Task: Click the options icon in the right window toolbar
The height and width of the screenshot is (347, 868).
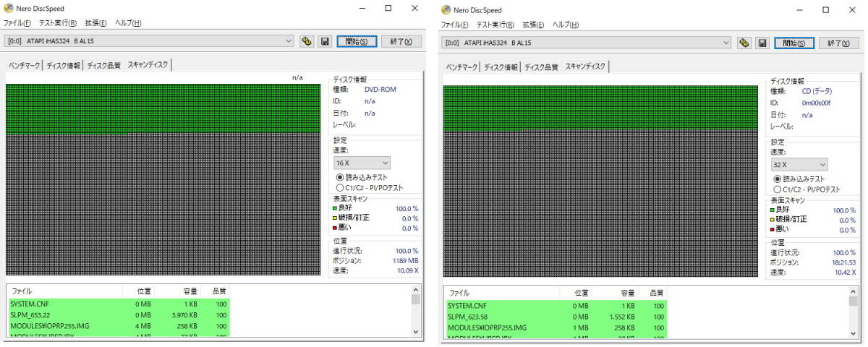Action: (x=744, y=43)
